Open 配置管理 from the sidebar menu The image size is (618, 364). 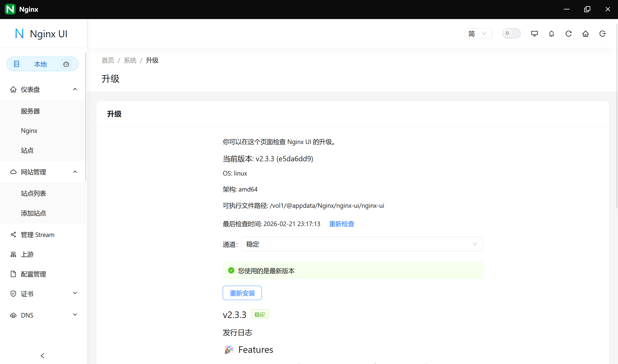33,274
